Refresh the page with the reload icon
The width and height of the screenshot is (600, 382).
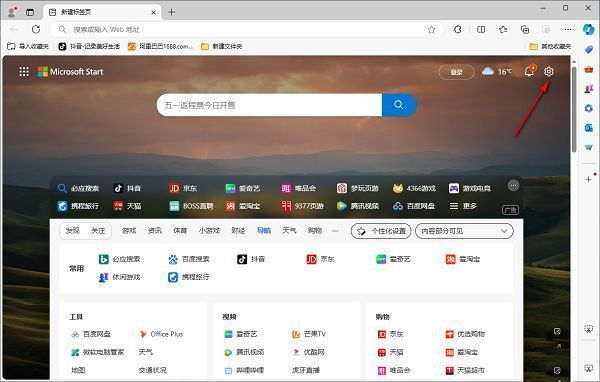[x=36, y=29]
